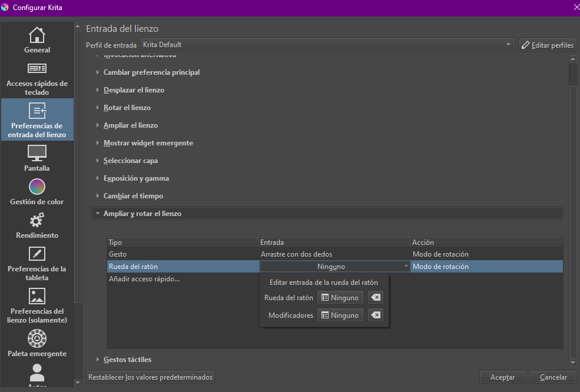Open the General settings icon
Screen dimensions: 580x392
coord(37,35)
